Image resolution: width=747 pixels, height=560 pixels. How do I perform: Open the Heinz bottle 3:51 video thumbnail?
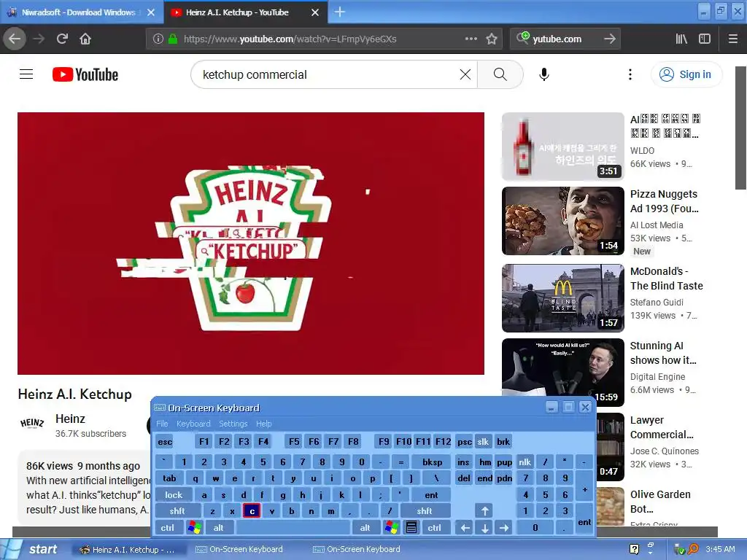point(563,146)
